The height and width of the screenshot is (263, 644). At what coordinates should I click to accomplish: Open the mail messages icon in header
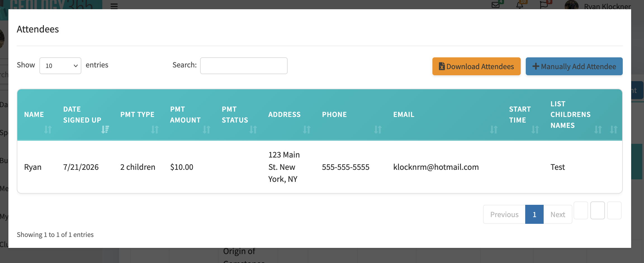pyautogui.click(x=496, y=4)
